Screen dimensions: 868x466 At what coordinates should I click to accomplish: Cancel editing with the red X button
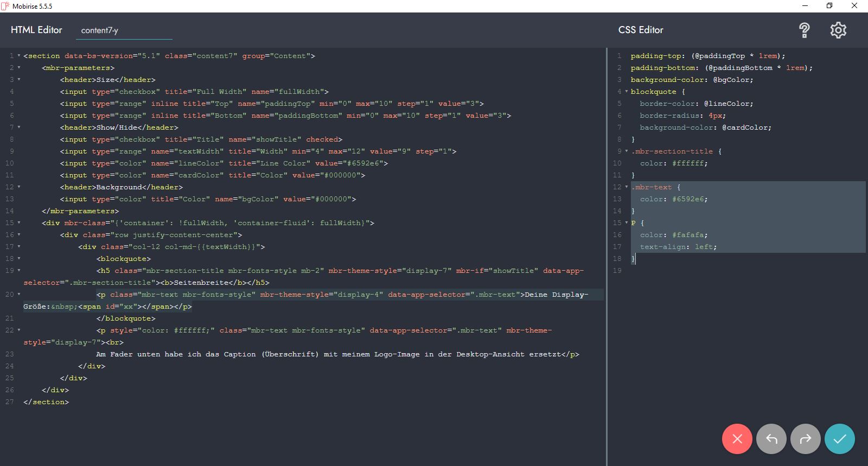pyautogui.click(x=737, y=439)
